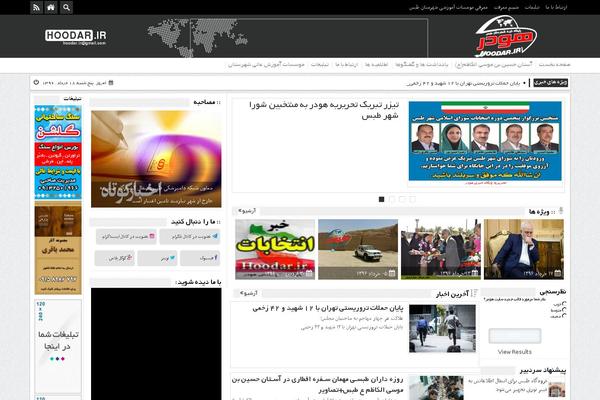Open the اطلاعیه ها menu item
600x400 pixels.
tap(377, 64)
